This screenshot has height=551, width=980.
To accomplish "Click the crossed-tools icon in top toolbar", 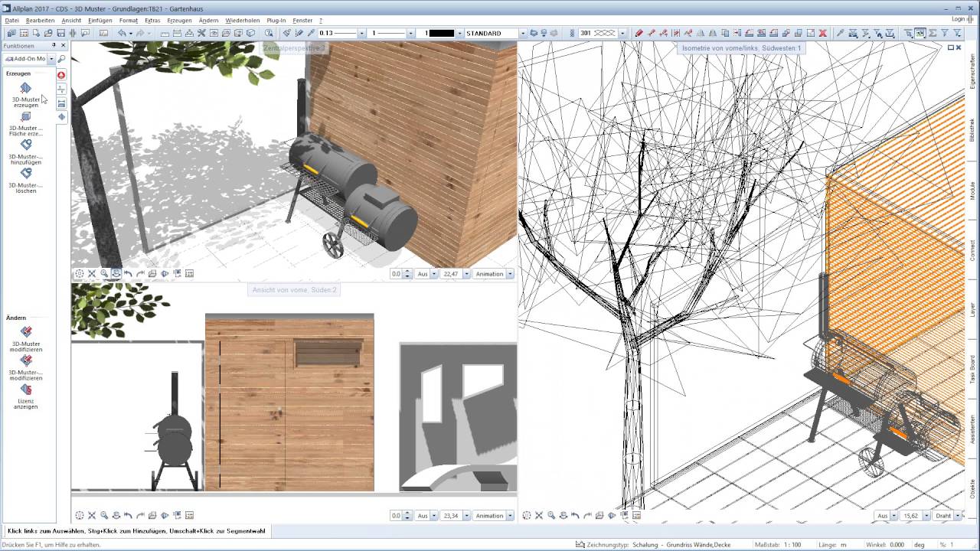I will (201, 34).
